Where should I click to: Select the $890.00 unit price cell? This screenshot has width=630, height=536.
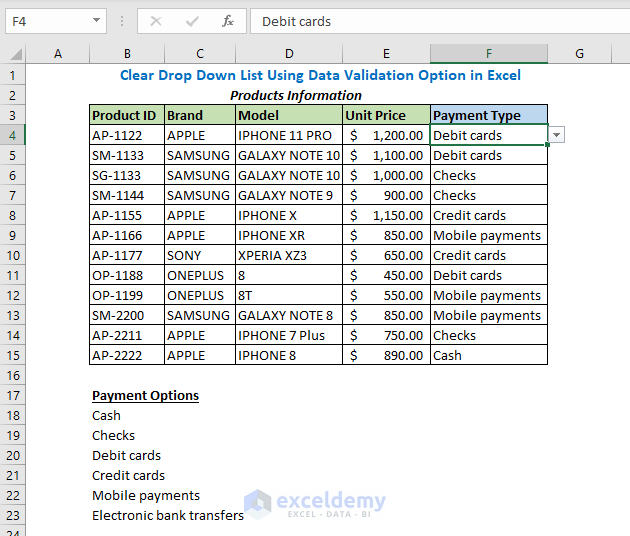(x=386, y=356)
